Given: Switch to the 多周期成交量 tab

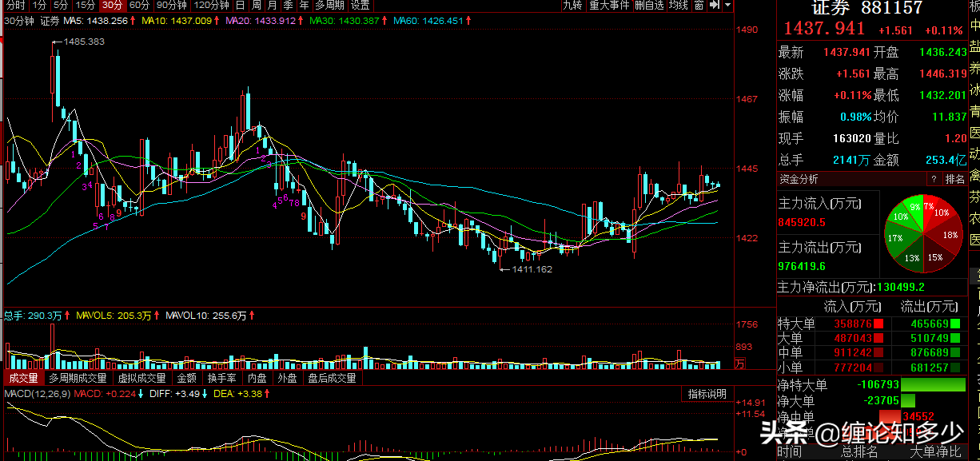Looking at the screenshot, I should [x=78, y=378].
